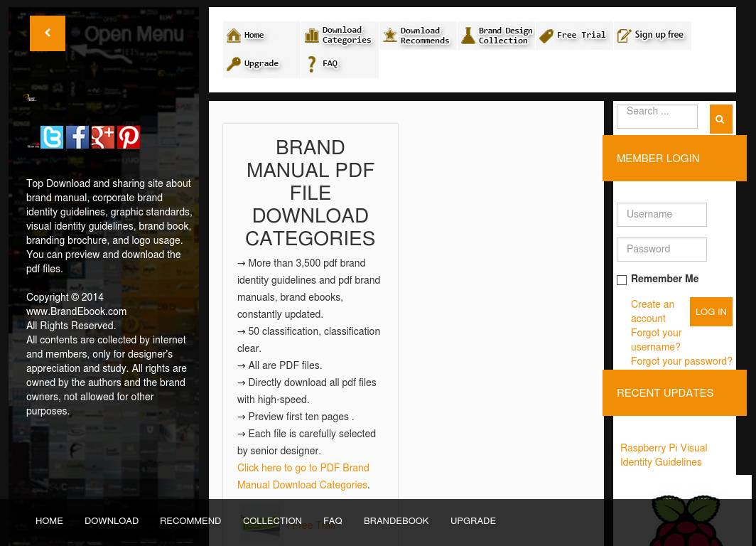756x546 pixels.
Task: Focus the Password field
Action: pos(661,250)
